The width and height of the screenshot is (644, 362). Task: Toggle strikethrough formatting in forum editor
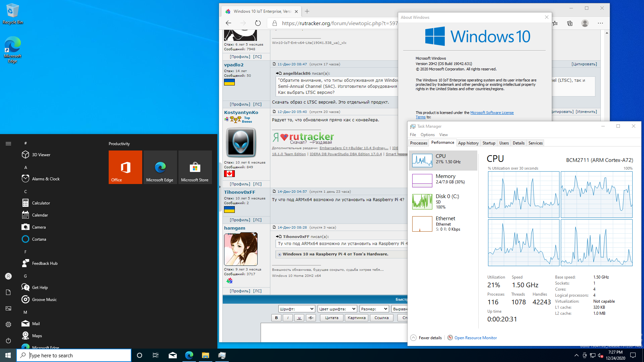point(311,318)
